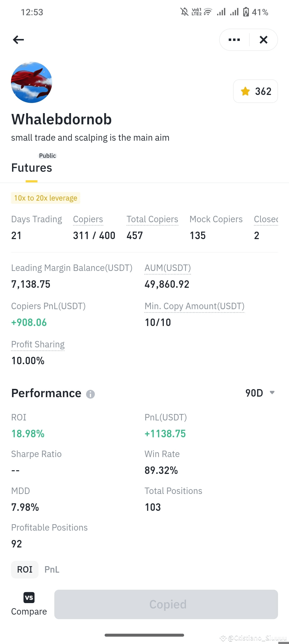Open the more options menu
This screenshot has height=644, width=289.
(x=234, y=40)
